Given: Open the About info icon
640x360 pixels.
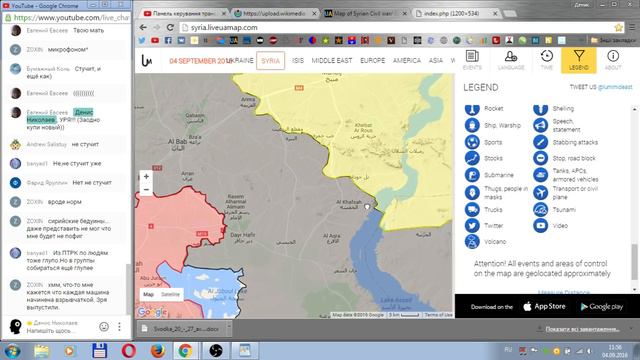Looking at the screenshot, I should pyautogui.click(x=613, y=60).
